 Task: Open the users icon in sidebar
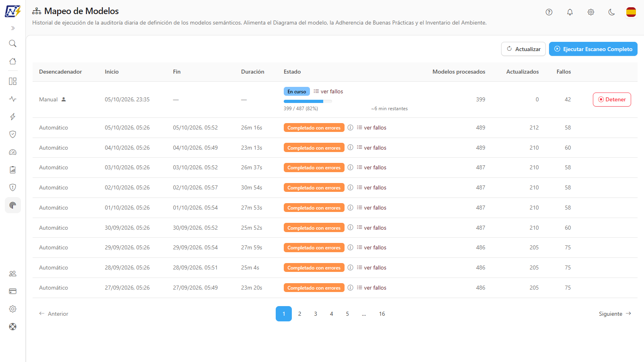pyautogui.click(x=12, y=274)
